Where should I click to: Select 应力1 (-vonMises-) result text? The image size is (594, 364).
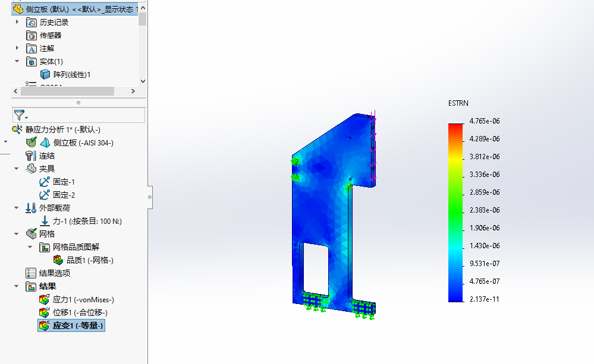(x=83, y=300)
